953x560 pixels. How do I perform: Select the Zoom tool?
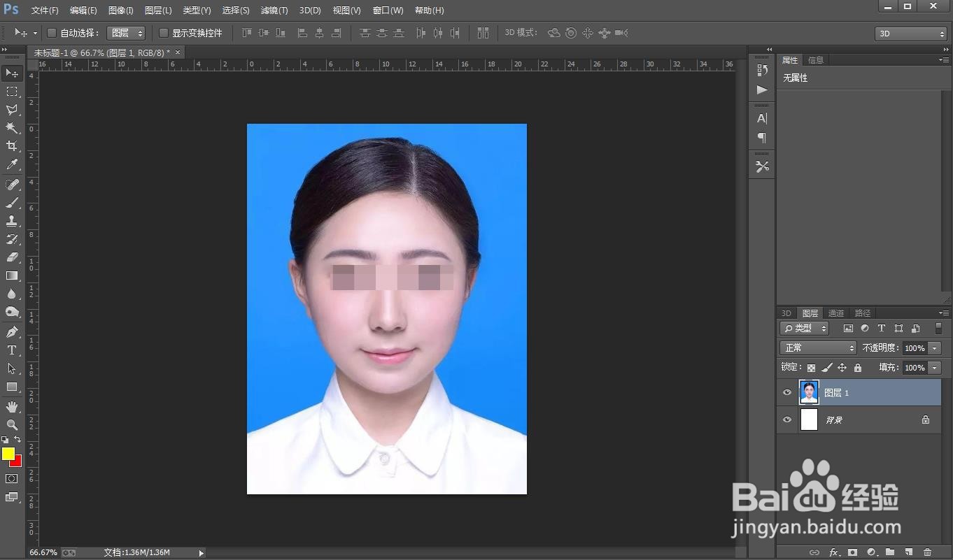[x=12, y=424]
